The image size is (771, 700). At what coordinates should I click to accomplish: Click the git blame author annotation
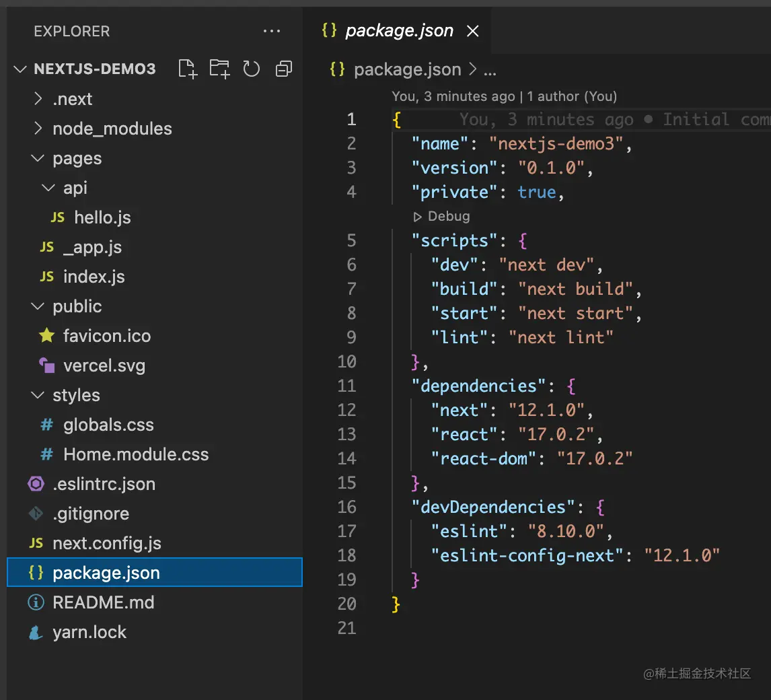[504, 96]
